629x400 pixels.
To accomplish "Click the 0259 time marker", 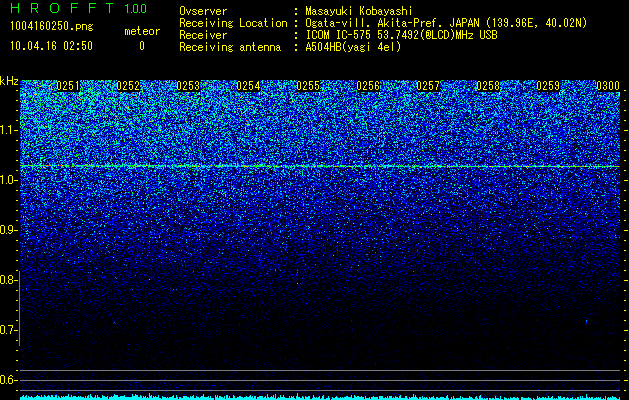I will click(x=548, y=86).
